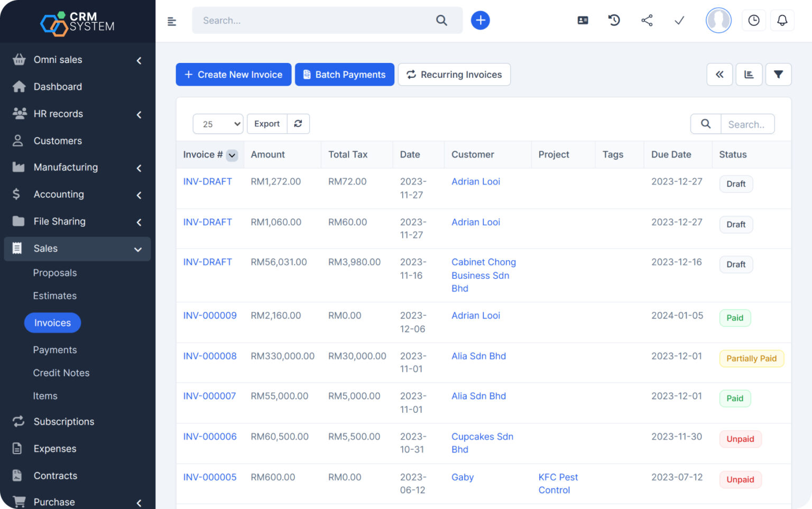
Task: Toggle sidebar with the hamburger menu icon
Action: [172, 22]
